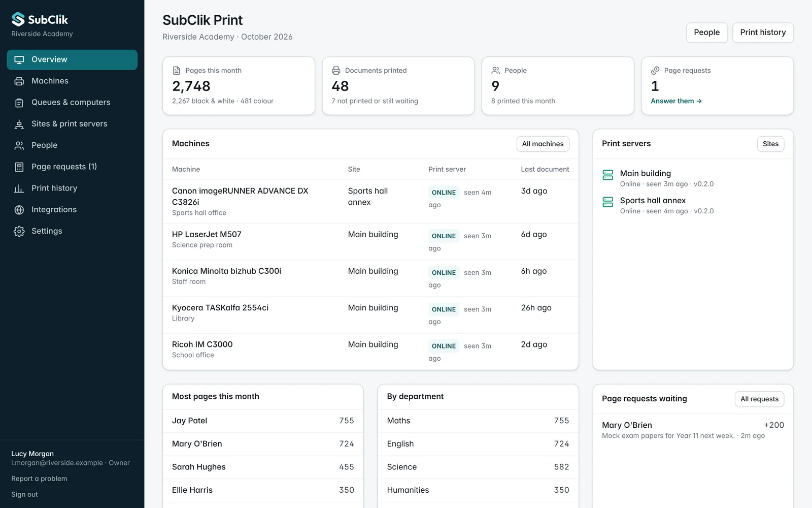812x508 pixels.
Task: Open All requests in Page requests waiting
Action: (759, 399)
